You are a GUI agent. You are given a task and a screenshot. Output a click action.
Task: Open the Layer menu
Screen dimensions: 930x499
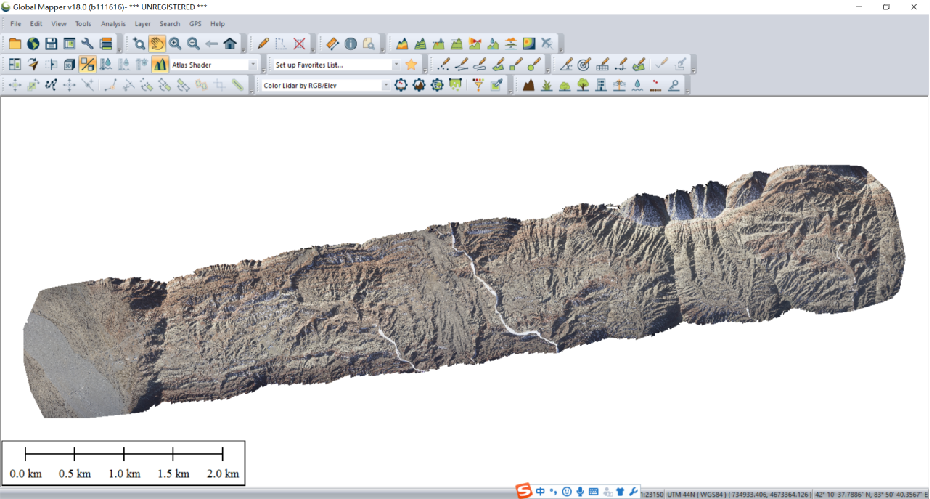pos(142,23)
